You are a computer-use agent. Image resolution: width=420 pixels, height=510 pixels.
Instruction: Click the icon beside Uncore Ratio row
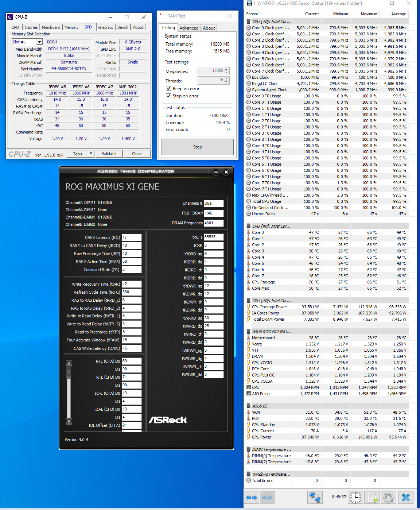click(249, 214)
